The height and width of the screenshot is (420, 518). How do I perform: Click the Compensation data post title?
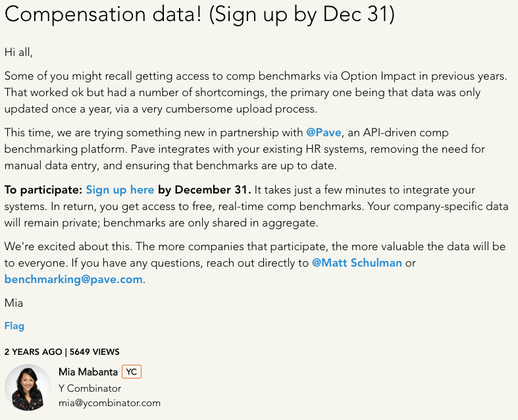click(199, 14)
